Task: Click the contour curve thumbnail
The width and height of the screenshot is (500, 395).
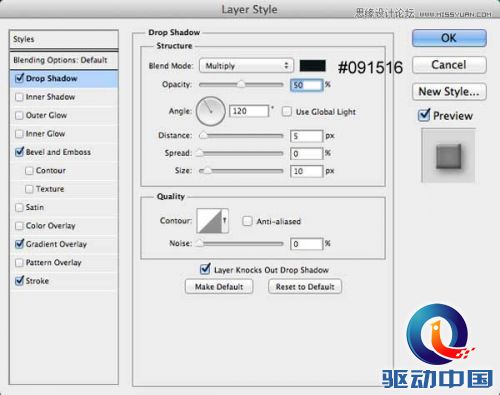Action: click(209, 220)
